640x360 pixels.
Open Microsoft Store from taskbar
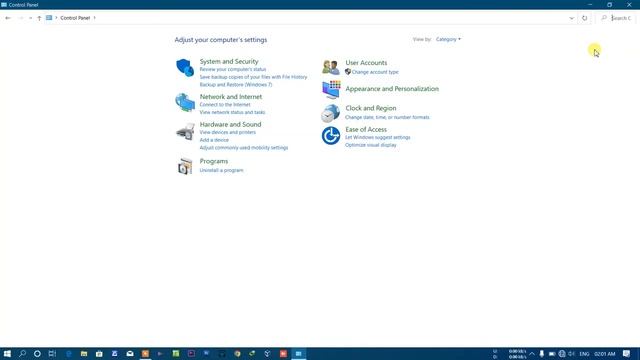99,353
